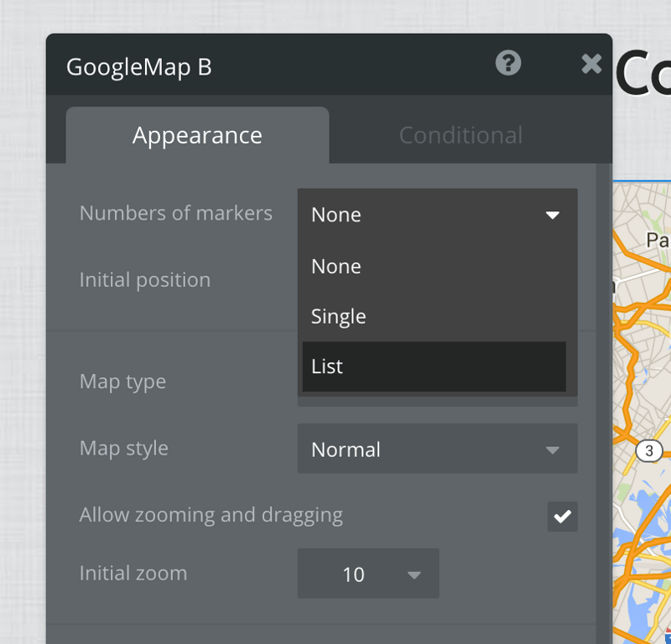Open the Numbers of markers dropdown
This screenshot has height=644, width=671.
click(x=437, y=215)
